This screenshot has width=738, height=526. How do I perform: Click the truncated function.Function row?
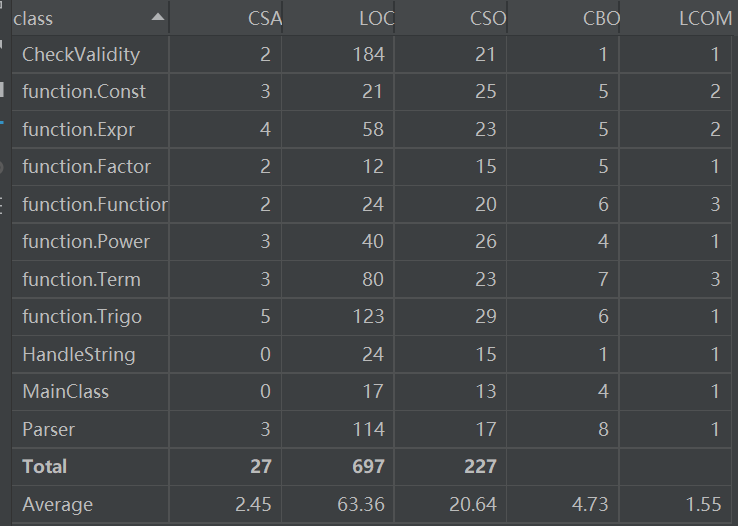point(94,204)
